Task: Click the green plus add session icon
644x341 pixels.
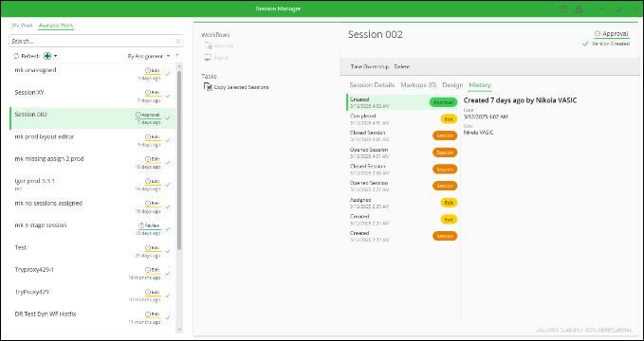Action: point(47,56)
